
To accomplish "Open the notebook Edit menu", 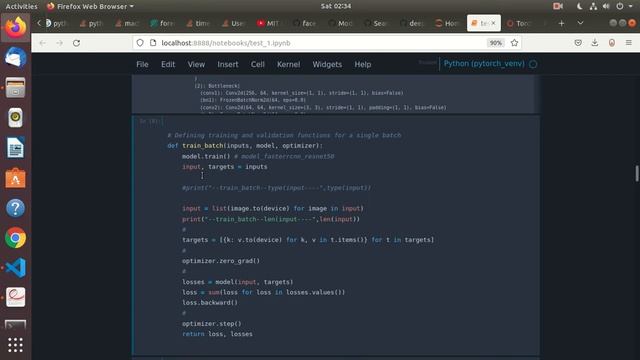I will point(168,64).
